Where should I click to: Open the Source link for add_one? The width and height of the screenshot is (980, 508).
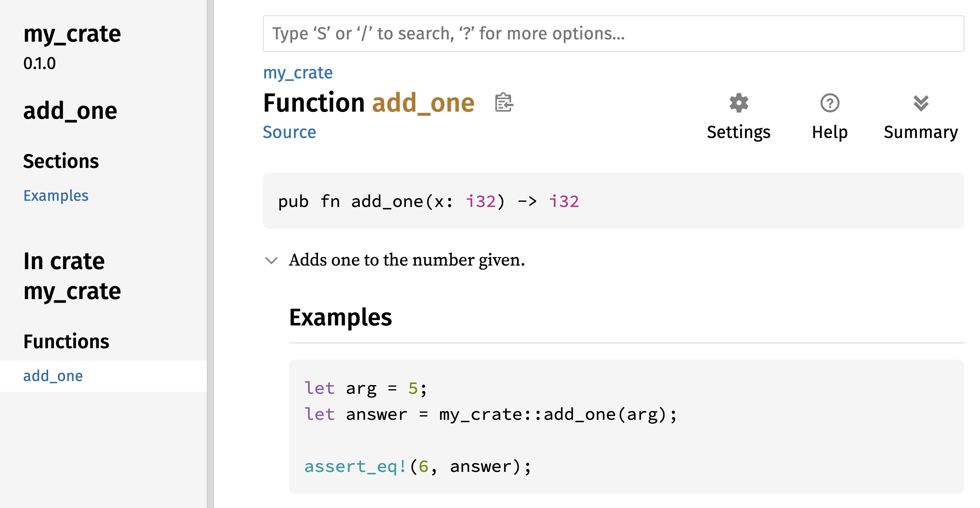click(289, 132)
